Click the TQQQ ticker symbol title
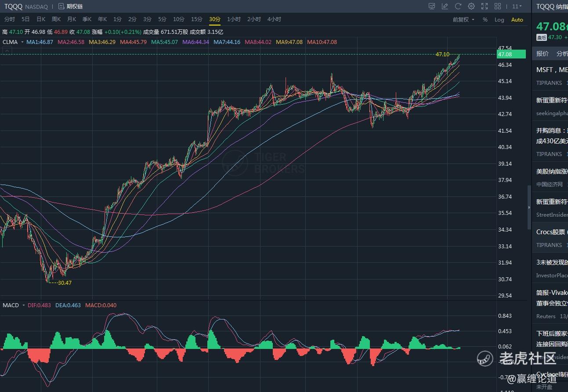568x392 pixels. click(x=13, y=7)
